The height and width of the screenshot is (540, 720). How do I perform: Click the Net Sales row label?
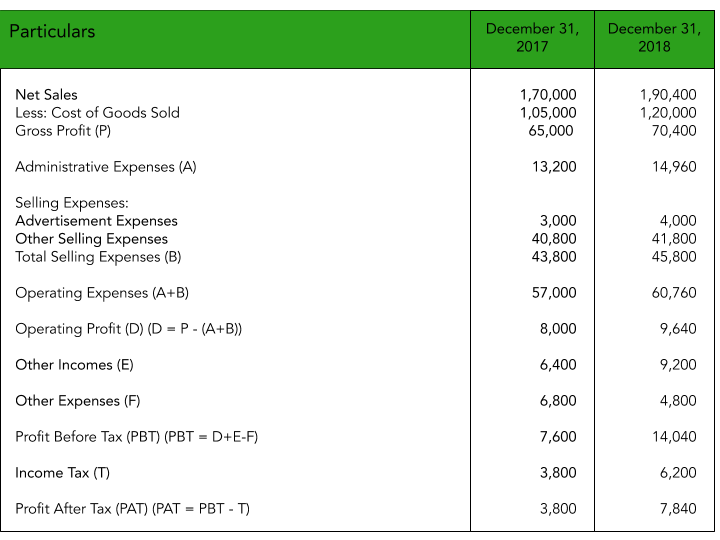(x=46, y=95)
